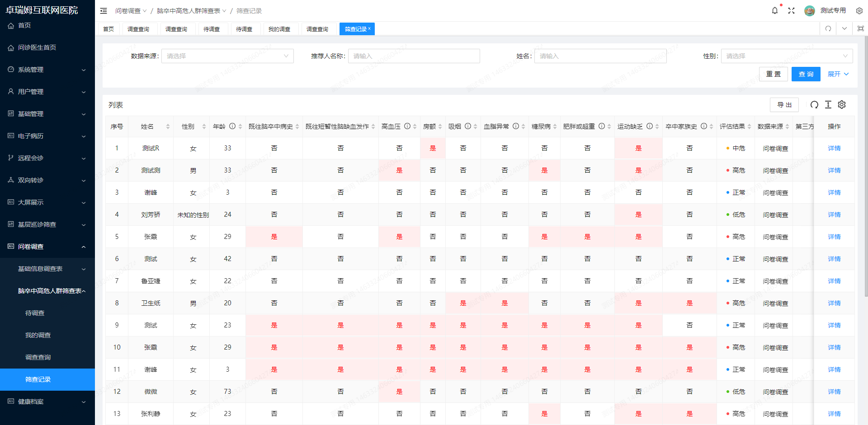Expand 电子病历 sidebar menu
Viewport: 868px width, 425px height.
coord(47,136)
